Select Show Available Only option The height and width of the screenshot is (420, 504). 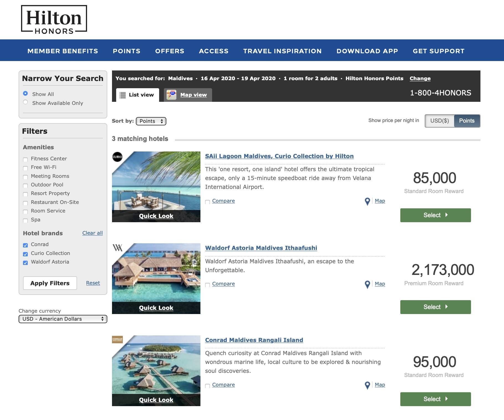click(26, 102)
